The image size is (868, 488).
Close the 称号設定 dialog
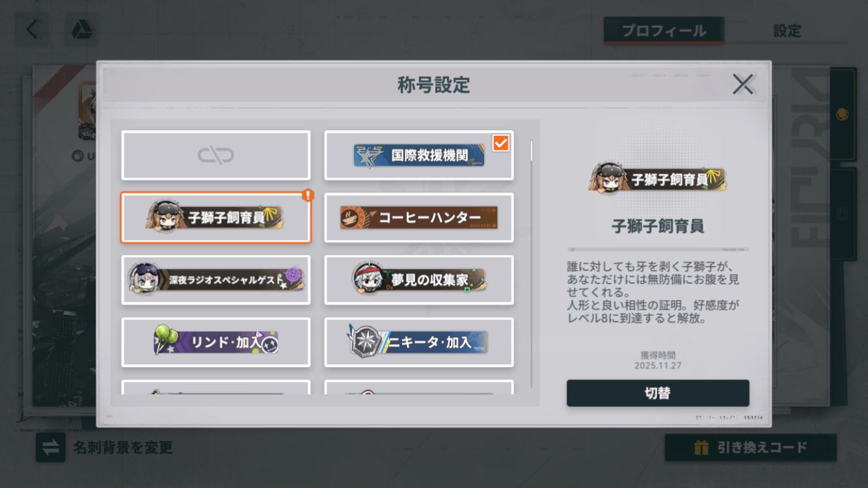(742, 84)
